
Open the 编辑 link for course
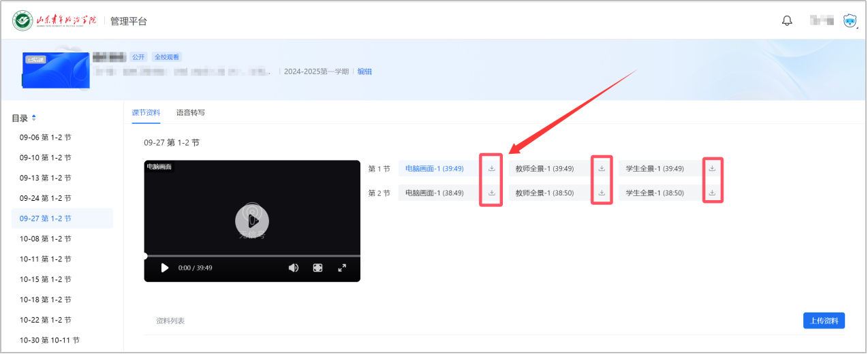365,71
